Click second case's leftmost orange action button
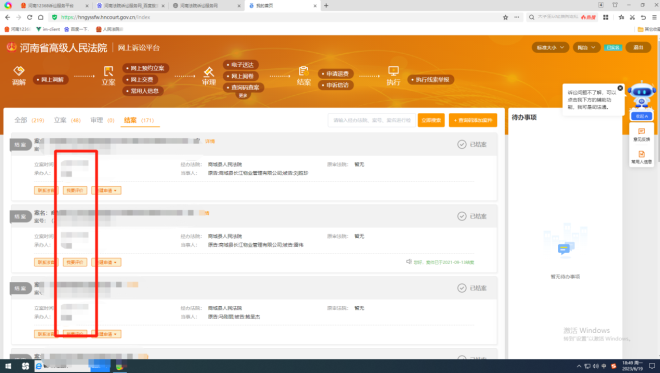 (x=45, y=262)
